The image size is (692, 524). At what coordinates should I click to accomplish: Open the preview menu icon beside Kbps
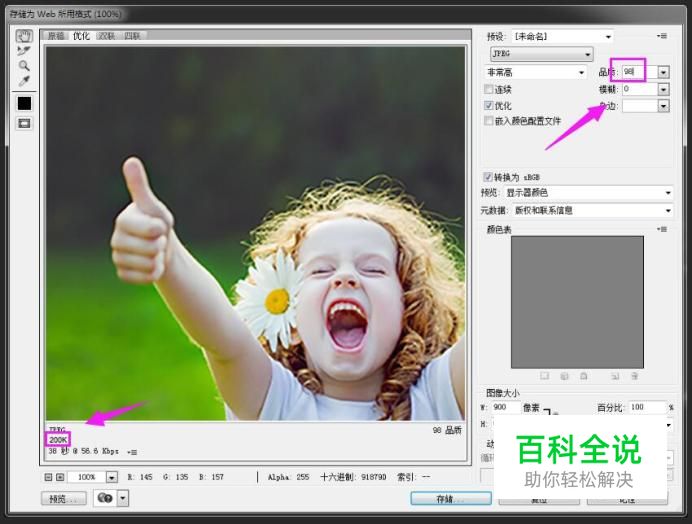click(132, 452)
